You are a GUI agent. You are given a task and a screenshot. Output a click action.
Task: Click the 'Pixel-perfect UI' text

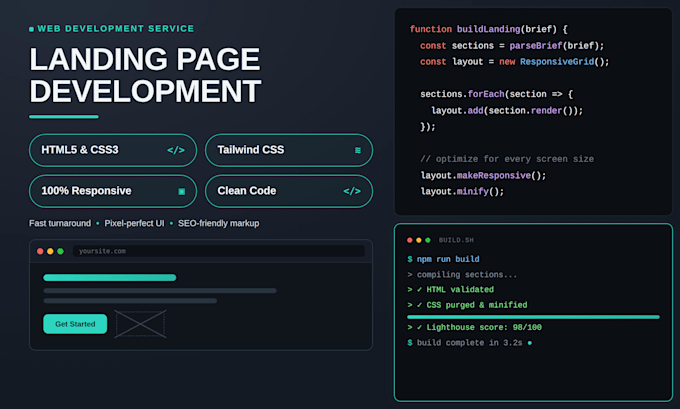coord(134,223)
